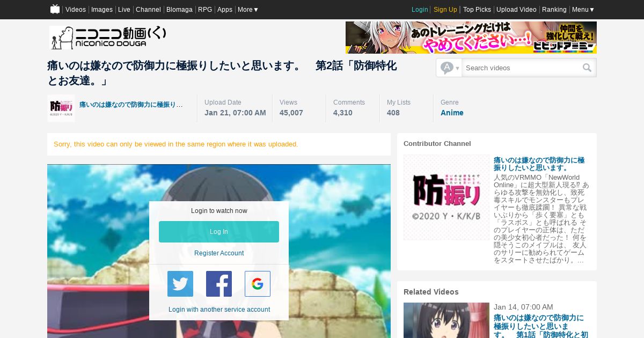Image resolution: width=644 pixels, height=338 pixels.
Task: Click the views count 45,007
Action: 291,113
